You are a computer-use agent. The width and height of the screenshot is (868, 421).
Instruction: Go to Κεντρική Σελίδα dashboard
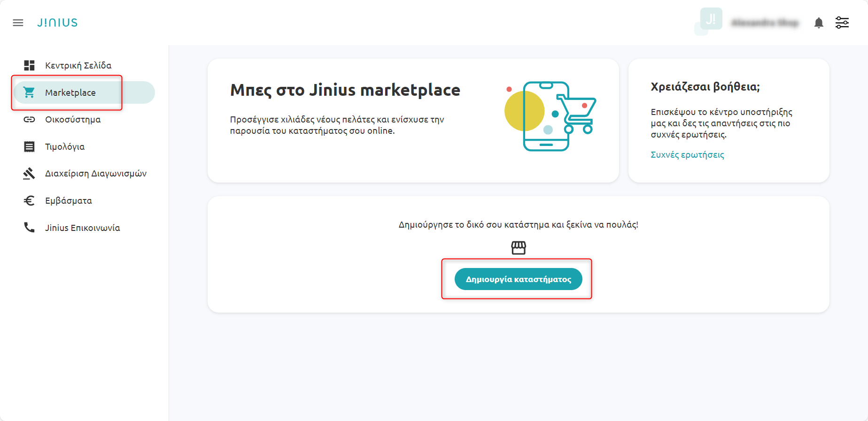(x=78, y=65)
